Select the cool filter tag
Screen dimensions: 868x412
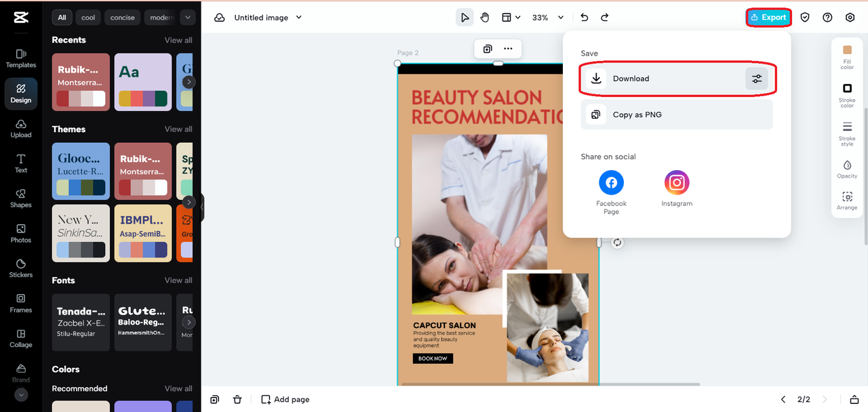pos(89,18)
